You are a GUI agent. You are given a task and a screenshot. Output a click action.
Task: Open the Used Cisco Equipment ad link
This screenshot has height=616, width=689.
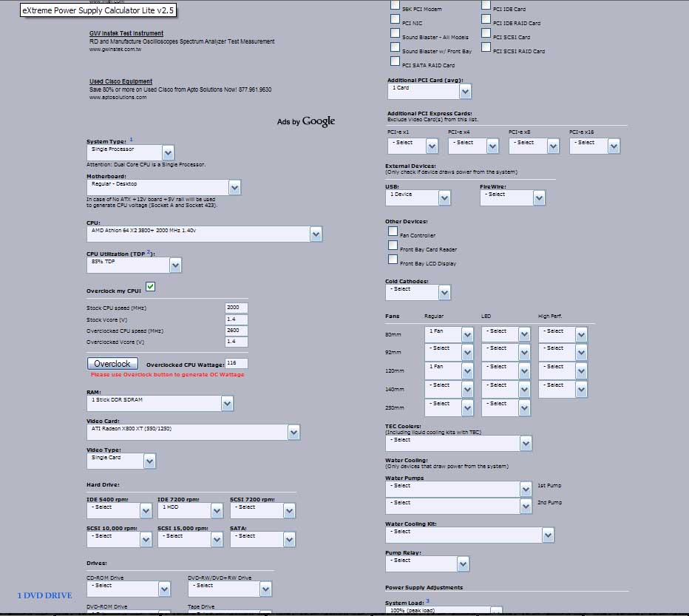click(x=121, y=81)
